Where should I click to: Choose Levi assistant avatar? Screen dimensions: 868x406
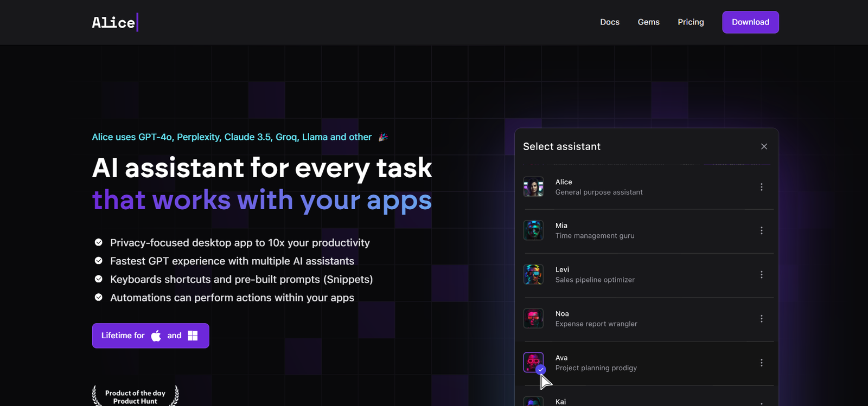tap(533, 274)
